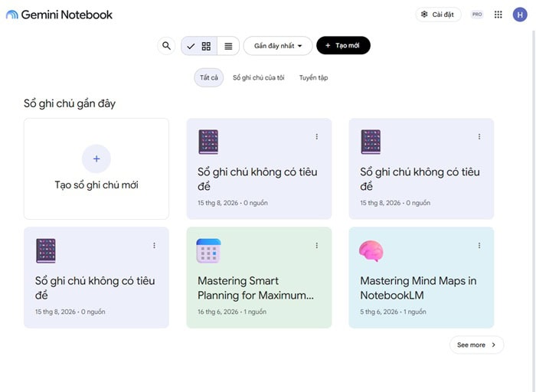This screenshot has width=536, height=392.
Task: Click the Tạo sổ ghi chú mới label
Action: coord(96,185)
